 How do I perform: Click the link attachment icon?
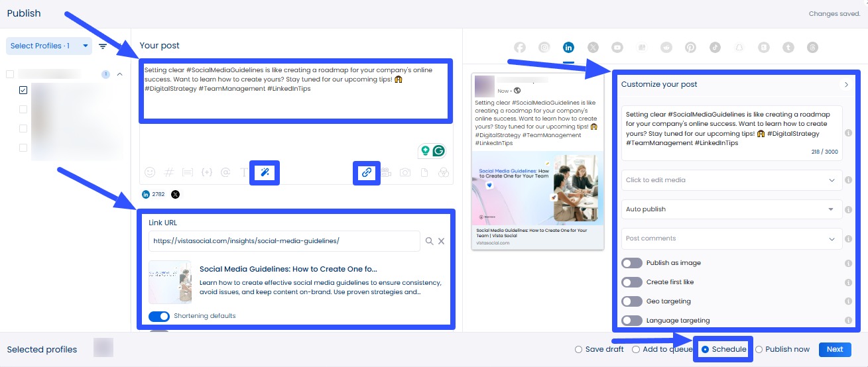(x=366, y=172)
